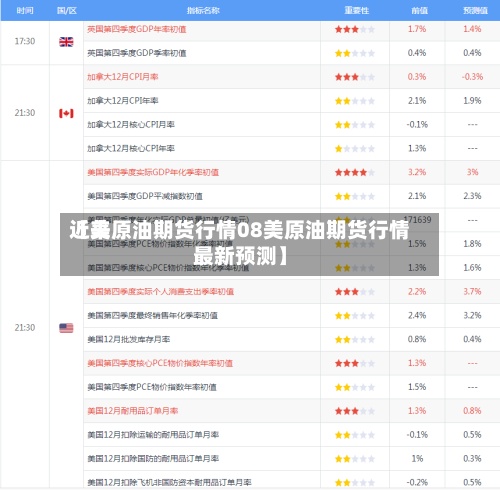
Task: Click star rating for 美国12月扣除飞机非国防资本耐用品订单月率
Action: pyautogui.click(x=355, y=482)
